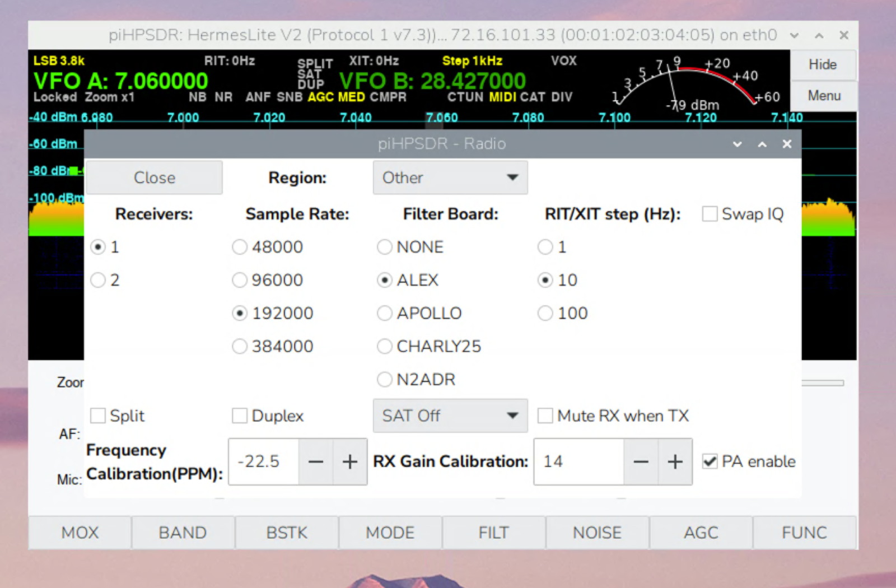Click the S-meter signal gauge
This screenshot has height=588, width=896.
coord(694,84)
